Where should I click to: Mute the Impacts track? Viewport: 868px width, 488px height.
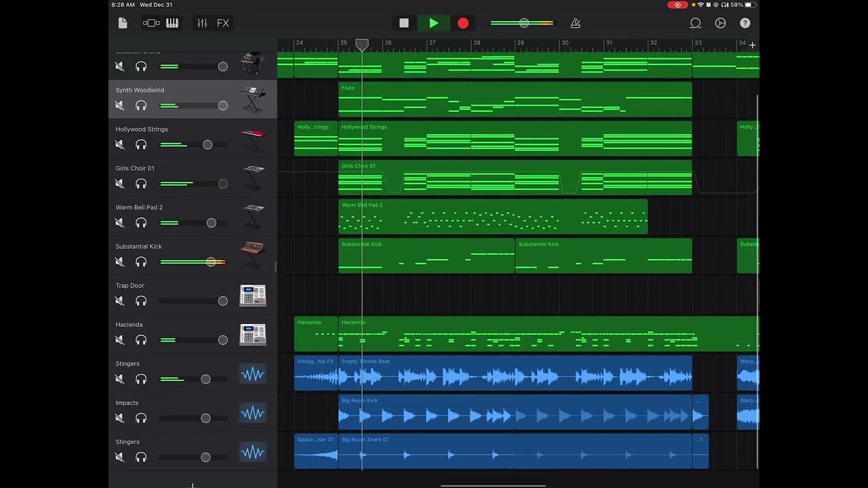(119, 418)
